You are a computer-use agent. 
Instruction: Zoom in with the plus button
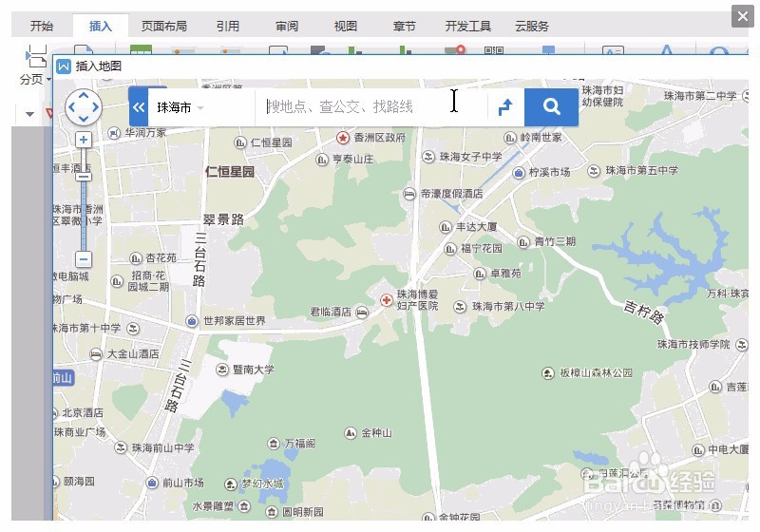click(84, 140)
